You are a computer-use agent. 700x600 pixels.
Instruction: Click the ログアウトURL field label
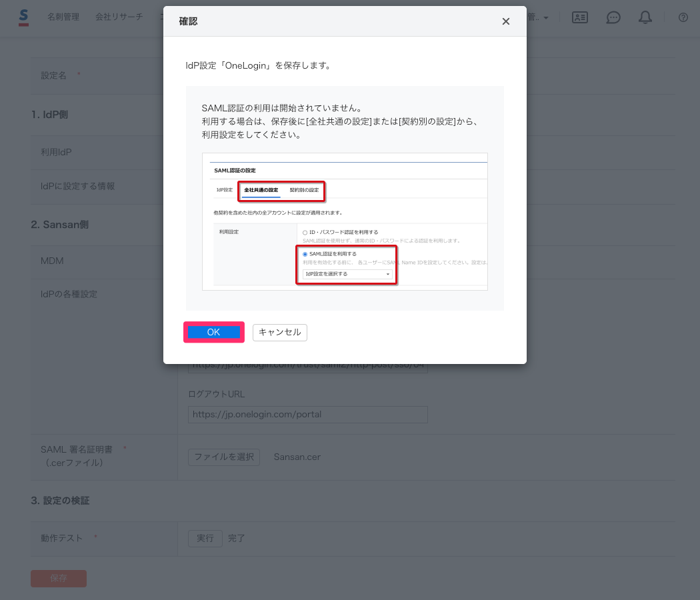(x=217, y=394)
